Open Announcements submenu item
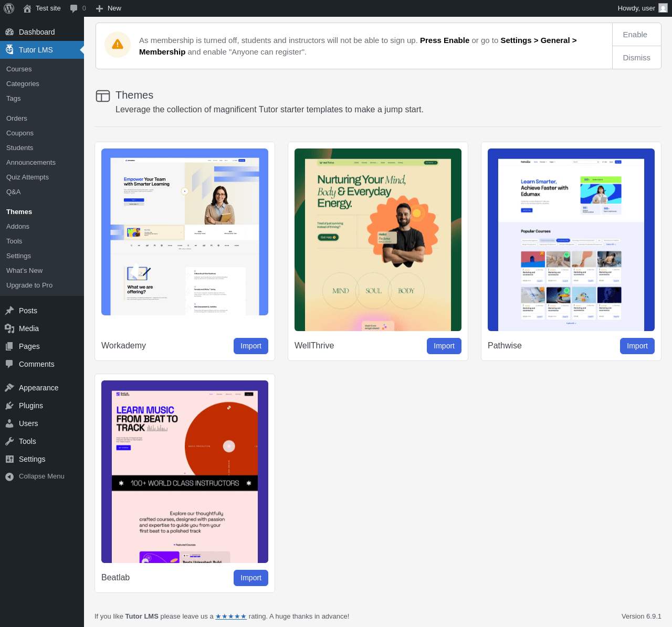The width and height of the screenshot is (672, 627). click(x=31, y=163)
